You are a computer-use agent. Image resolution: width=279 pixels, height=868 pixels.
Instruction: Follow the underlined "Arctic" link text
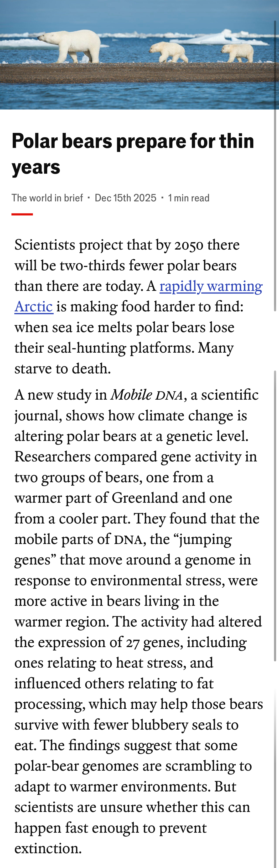pyautogui.click(x=34, y=307)
